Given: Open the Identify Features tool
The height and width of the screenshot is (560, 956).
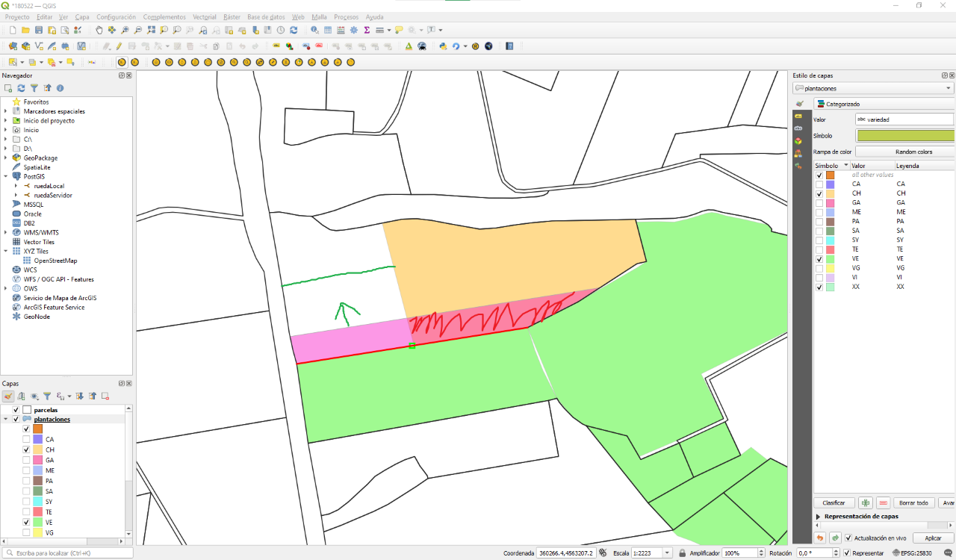Looking at the screenshot, I should 314,31.
